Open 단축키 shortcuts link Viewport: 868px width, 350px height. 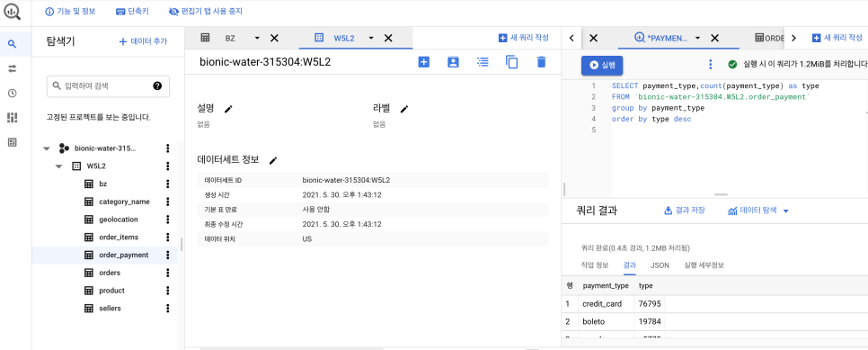coord(132,11)
